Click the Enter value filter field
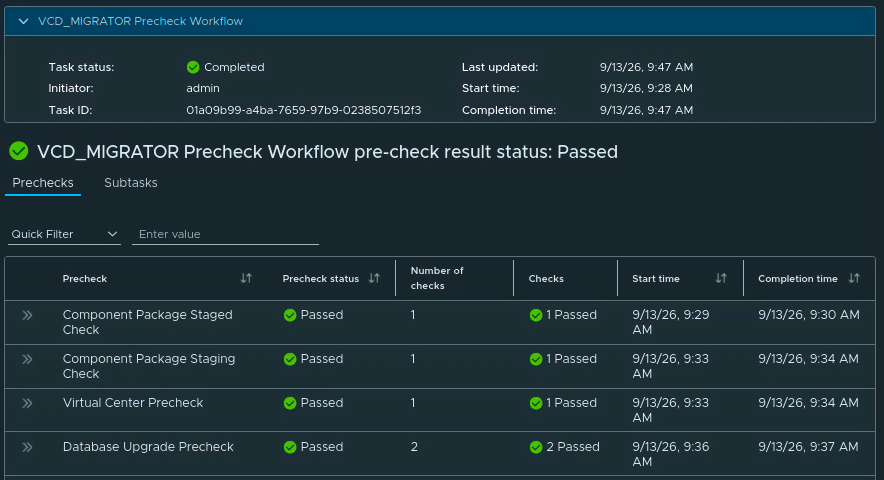The height and width of the screenshot is (480, 884). 225,234
